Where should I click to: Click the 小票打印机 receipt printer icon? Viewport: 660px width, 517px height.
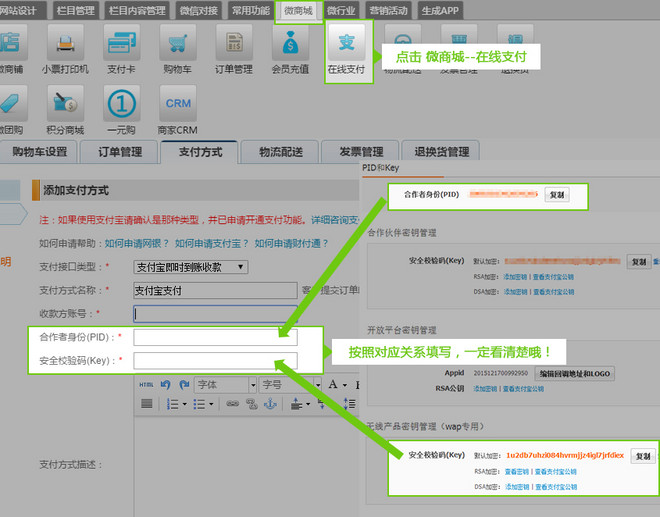click(66, 48)
